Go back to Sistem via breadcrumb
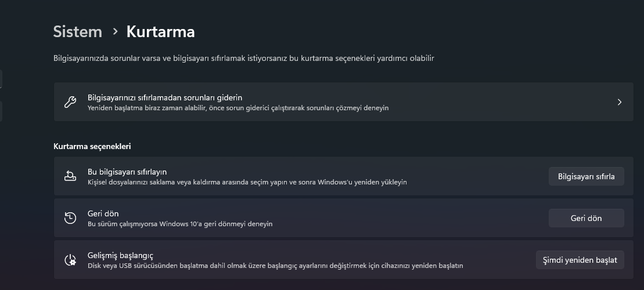Viewport: 644px width, 290px height. coord(77,31)
